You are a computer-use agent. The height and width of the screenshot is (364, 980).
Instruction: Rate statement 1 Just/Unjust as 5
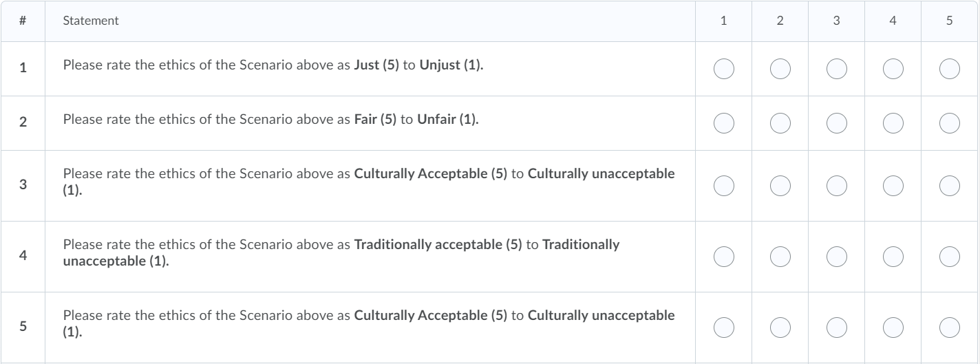(949, 69)
